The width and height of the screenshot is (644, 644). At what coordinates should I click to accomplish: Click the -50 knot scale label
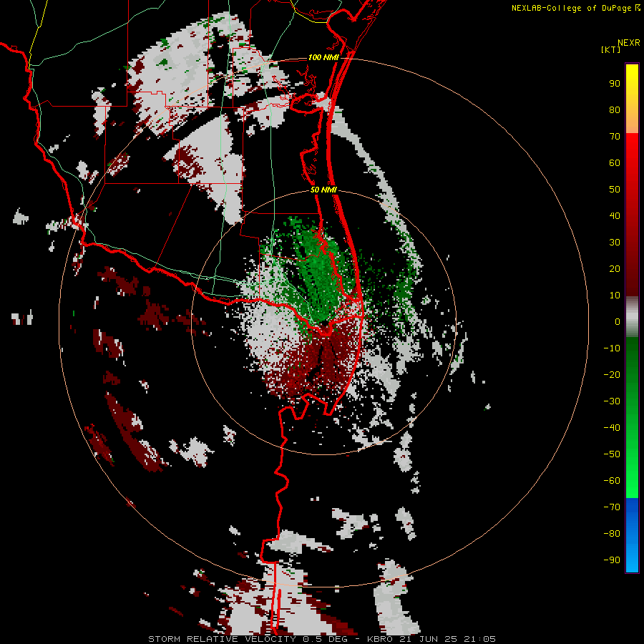click(x=612, y=454)
